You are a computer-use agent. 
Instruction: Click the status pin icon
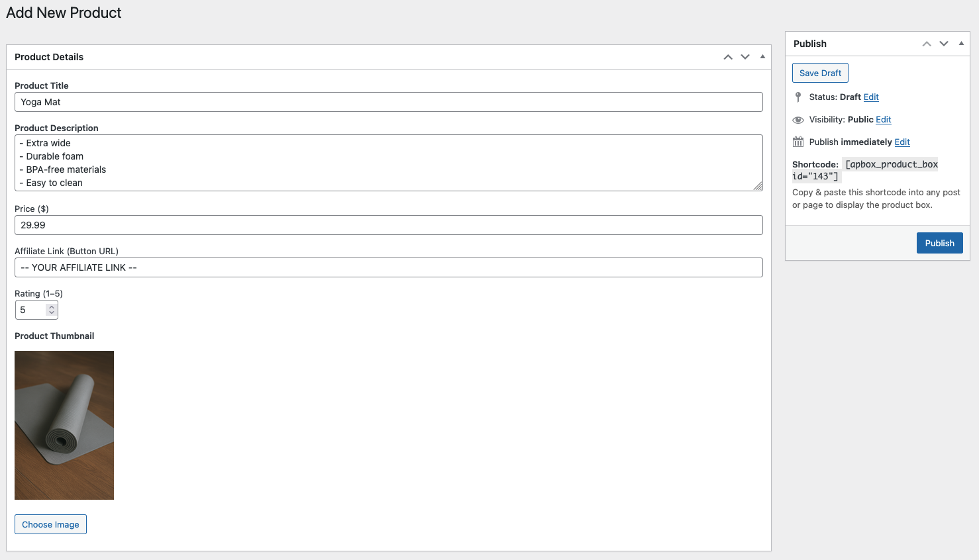tap(798, 97)
